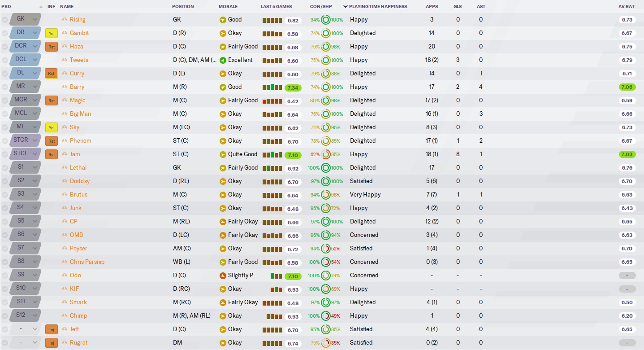
Task: Click Odo's slightly poor morale arrow icon
Action: click(223, 276)
